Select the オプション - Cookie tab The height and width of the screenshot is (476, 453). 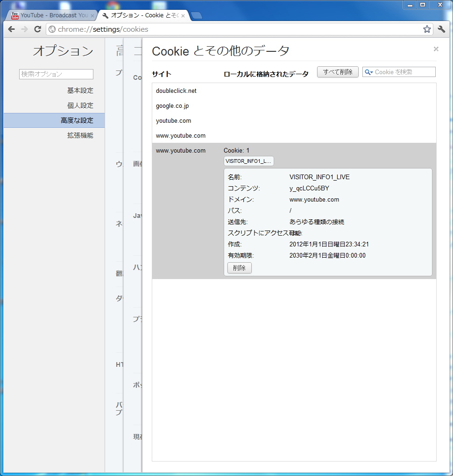tap(144, 15)
